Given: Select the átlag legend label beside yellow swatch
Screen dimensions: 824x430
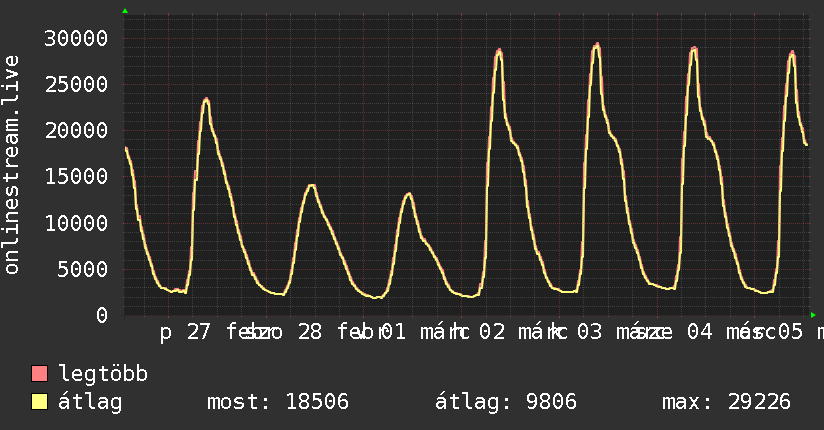Looking at the screenshot, I should point(90,403).
